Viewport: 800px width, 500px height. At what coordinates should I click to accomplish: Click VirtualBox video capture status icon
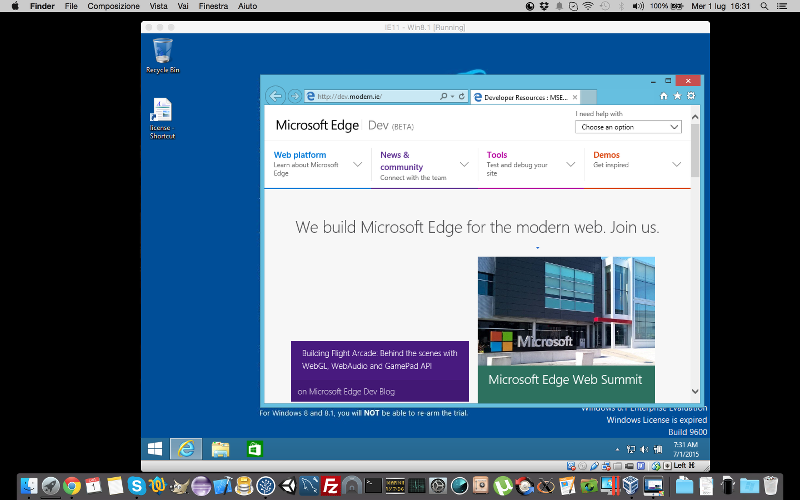point(630,466)
